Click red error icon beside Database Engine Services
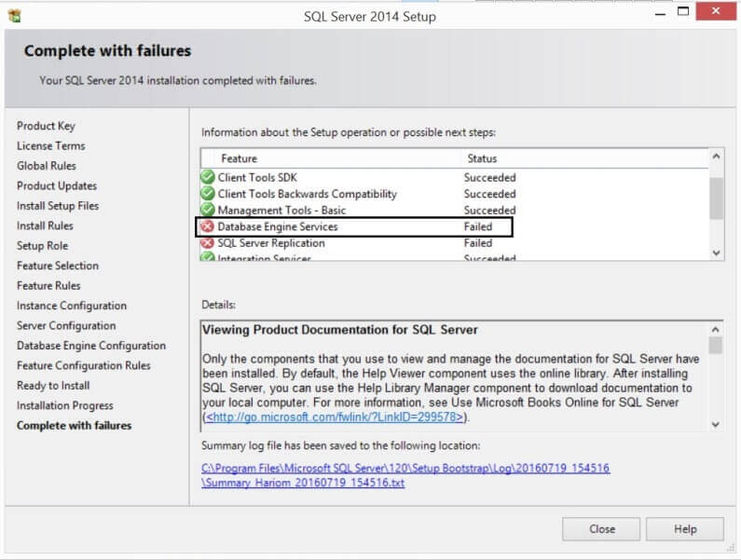The width and height of the screenshot is (741, 560). 208,226
